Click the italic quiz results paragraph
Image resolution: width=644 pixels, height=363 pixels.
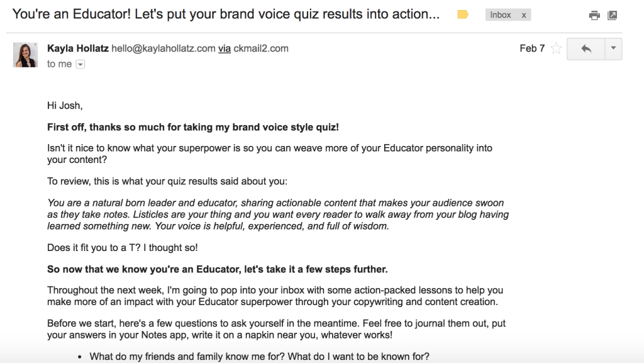click(278, 215)
